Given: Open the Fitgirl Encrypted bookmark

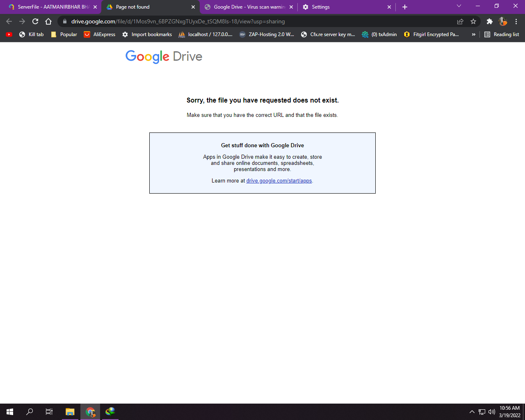Looking at the screenshot, I should click(431, 34).
